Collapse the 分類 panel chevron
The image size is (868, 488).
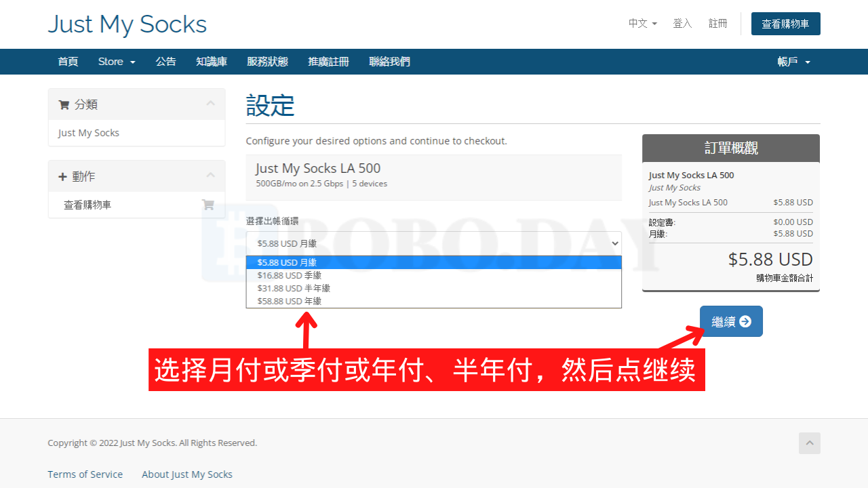[x=210, y=104]
